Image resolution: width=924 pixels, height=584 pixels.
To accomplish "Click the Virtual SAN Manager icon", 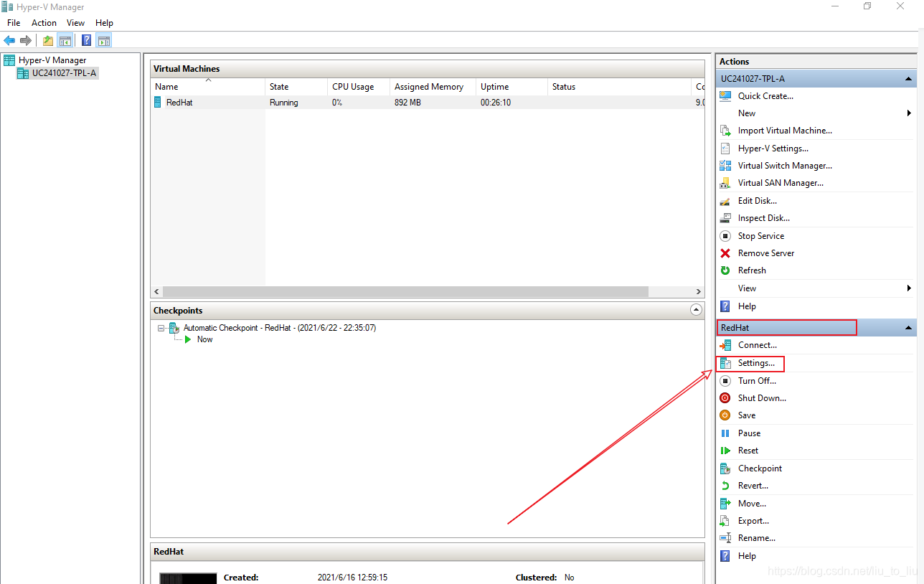I will (x=725, y=183).
